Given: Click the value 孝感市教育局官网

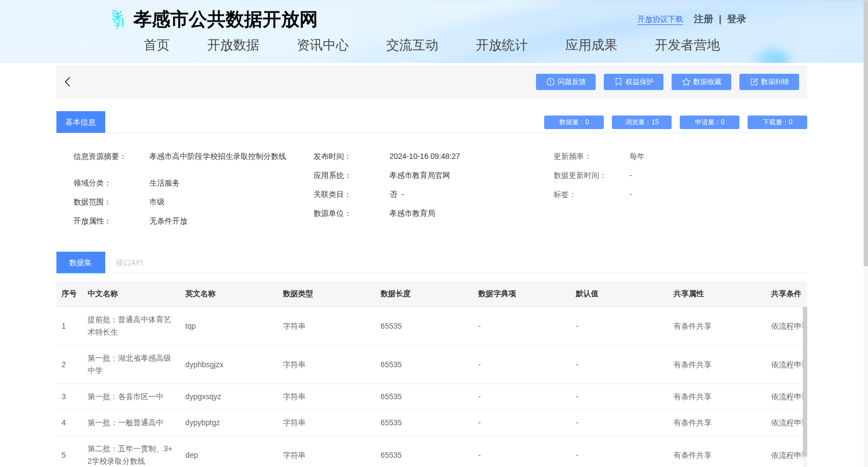Looking at the screenshot, I should [419, 175].
